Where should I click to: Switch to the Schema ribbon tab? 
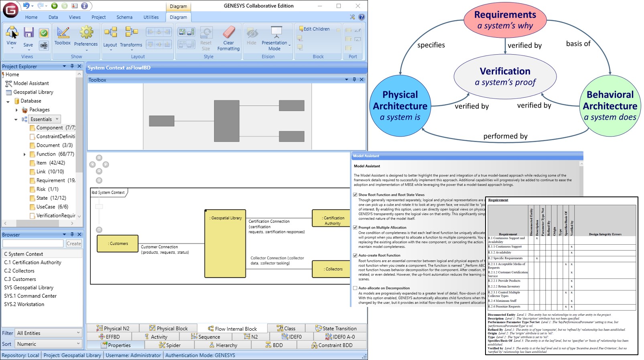124,17
